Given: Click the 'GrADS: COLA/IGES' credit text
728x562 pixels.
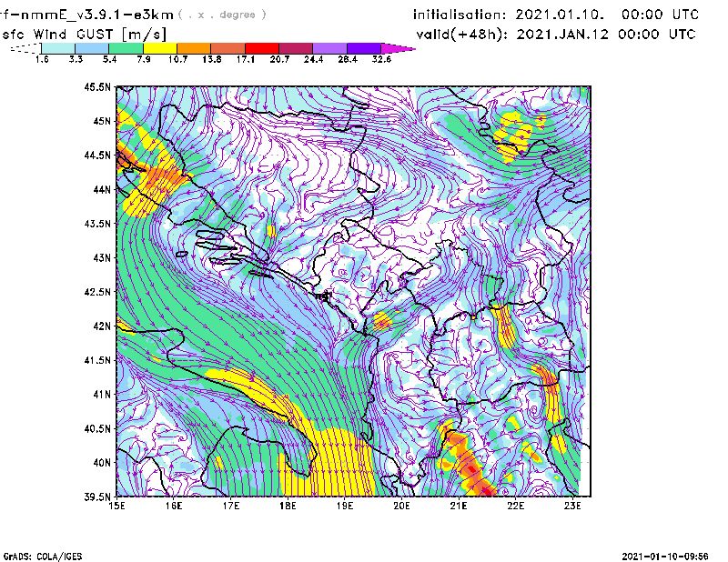Looking at the screenshot, I should (42, 557).
